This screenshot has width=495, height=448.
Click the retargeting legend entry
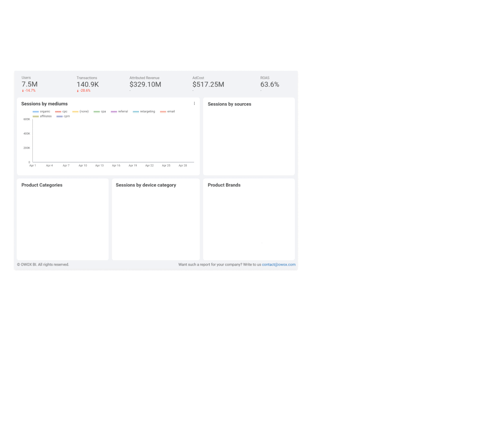coord(144,111)
